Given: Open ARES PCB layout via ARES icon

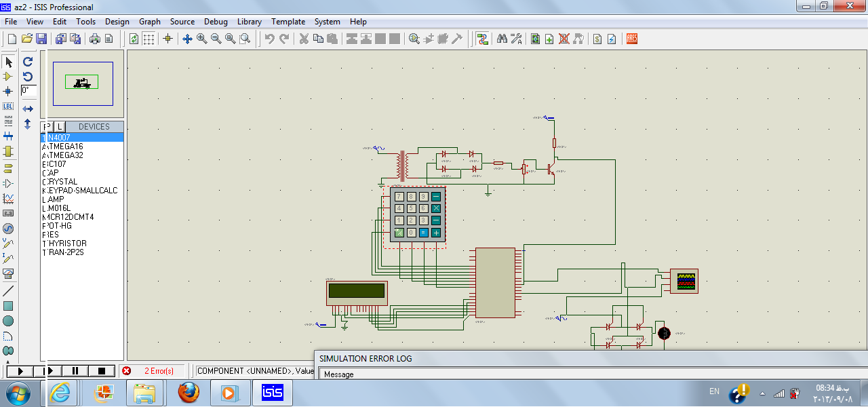Looking at the screenshot, I should coord(632,39).
